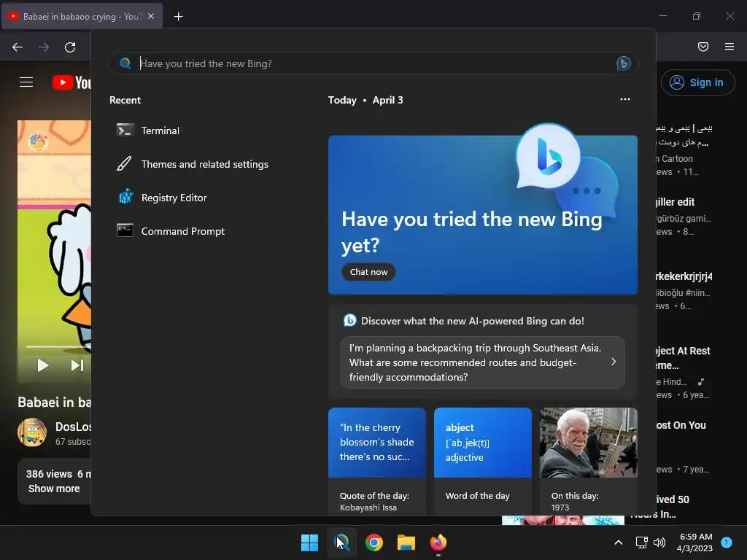Skip to the next YouTube video
Screen dimensions: 747x560
77,365
